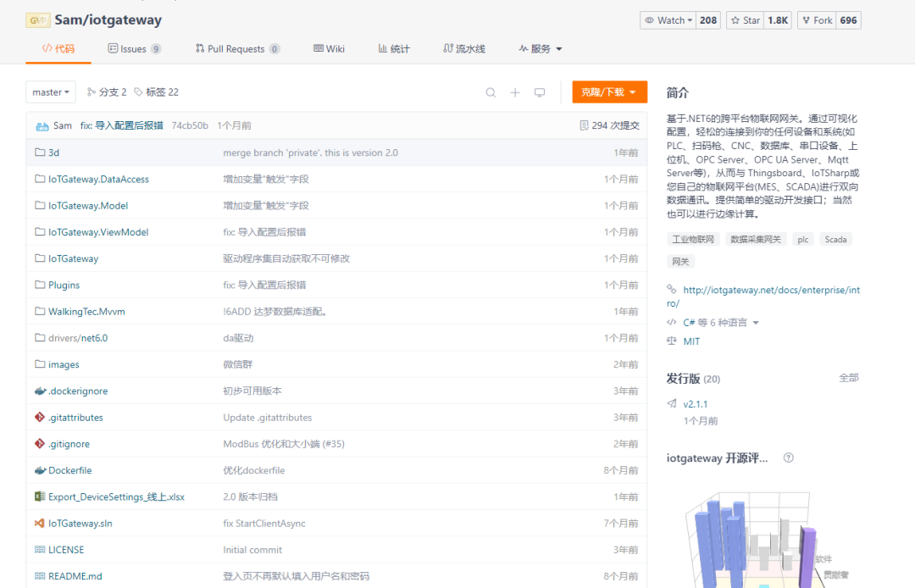
Task: Click Sam's contributor avatar icon
Action: (x=42, y=126)
